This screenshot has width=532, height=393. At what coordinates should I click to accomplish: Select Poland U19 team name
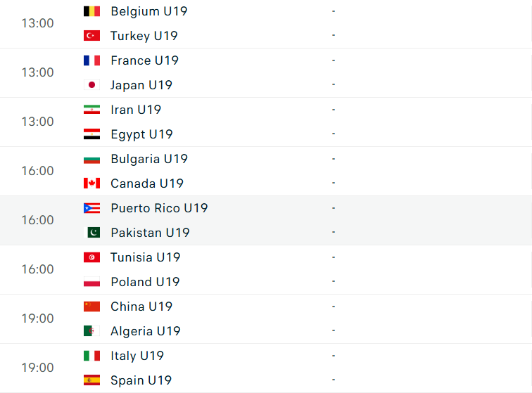(145, 282)
